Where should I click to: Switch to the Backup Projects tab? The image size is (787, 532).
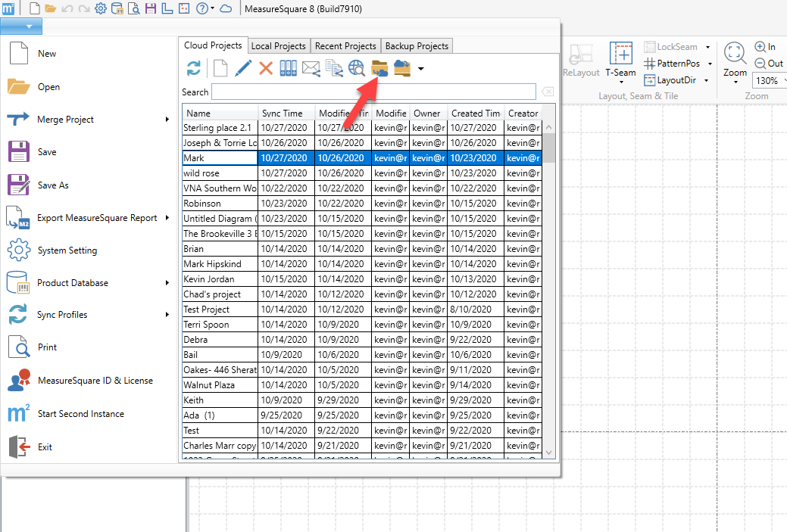point(417,46)
